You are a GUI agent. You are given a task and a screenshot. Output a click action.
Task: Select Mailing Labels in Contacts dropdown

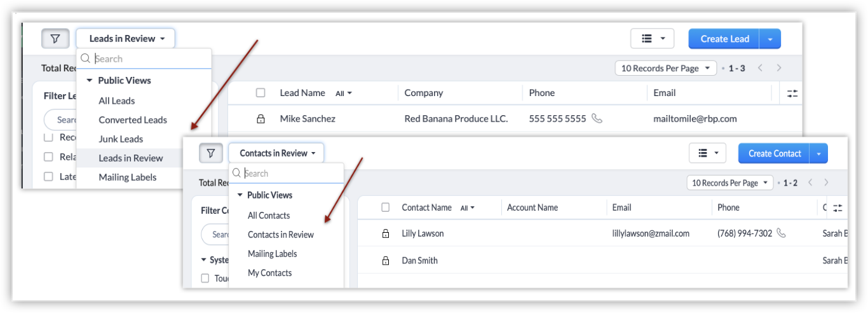click(273, 253)
